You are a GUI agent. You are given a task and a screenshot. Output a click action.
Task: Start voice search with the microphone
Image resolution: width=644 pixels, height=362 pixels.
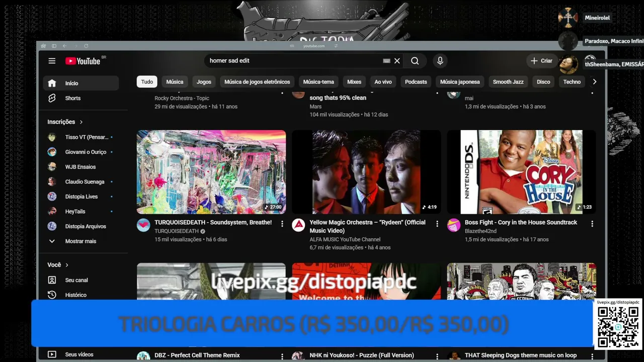tap(440, 61)
